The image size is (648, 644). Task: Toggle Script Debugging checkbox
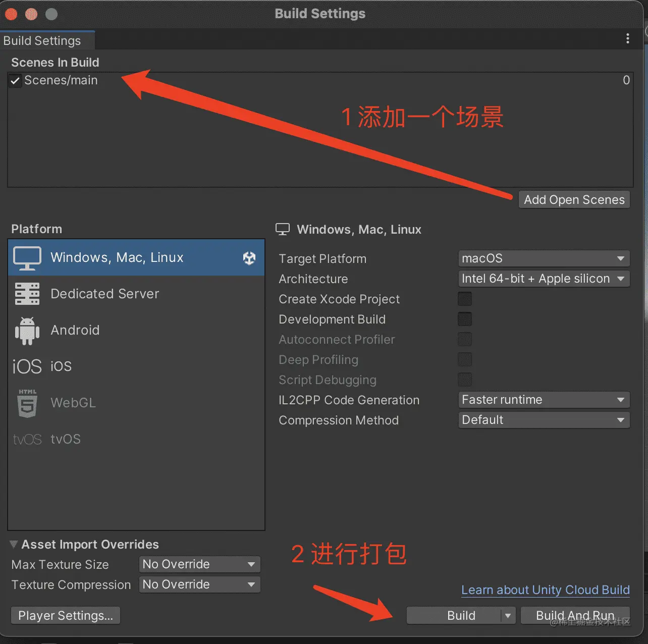coord(465,380)
